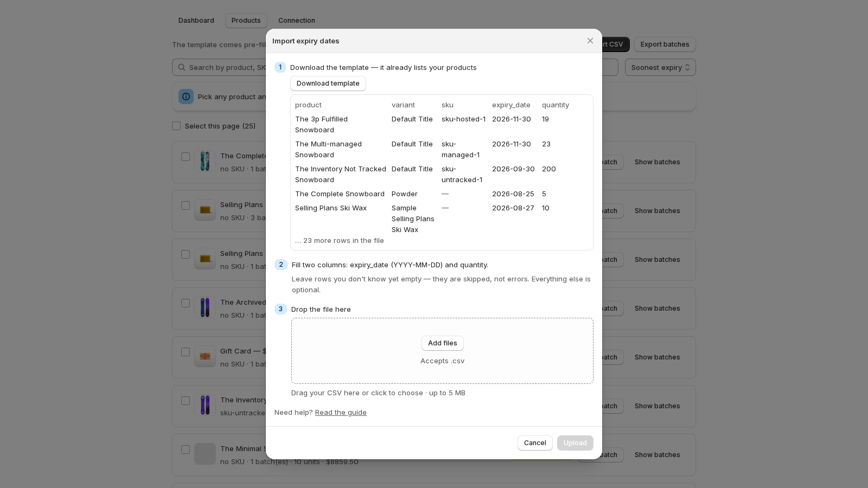Show batches for the Gift Card row

coord(657,357)
